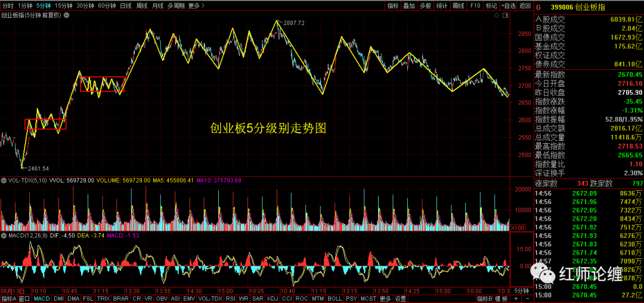Click the 2887.72 peak on the chart
The width and height of the screenshot is (644, 303).
click(x=277, y=21)
